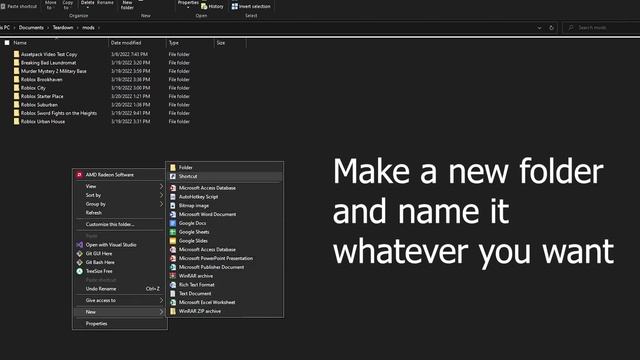Click Move to in the ribbon

(51, 4)
